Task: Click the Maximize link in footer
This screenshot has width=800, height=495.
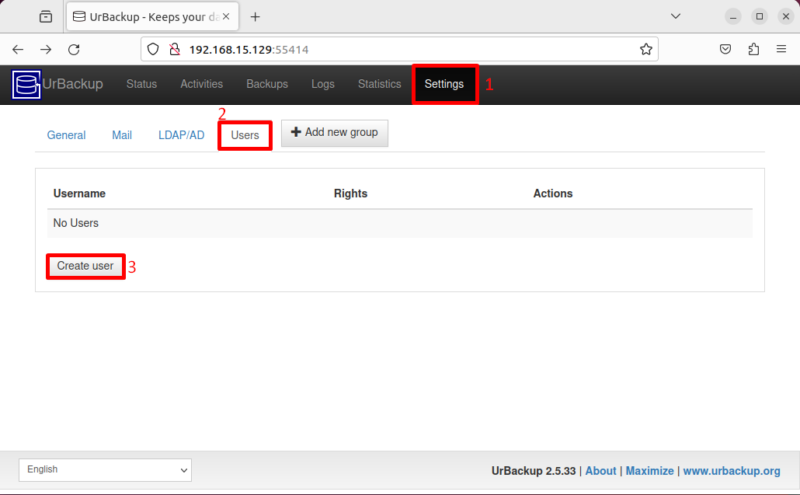Action: (649, 471)
